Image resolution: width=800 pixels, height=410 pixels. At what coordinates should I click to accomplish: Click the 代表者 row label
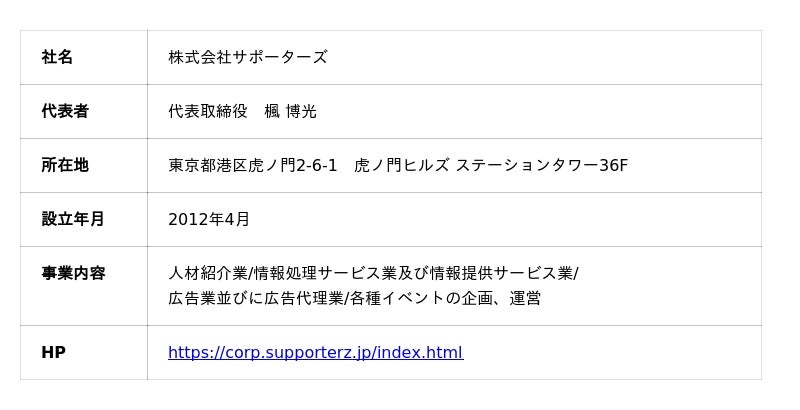pos(65,112)
